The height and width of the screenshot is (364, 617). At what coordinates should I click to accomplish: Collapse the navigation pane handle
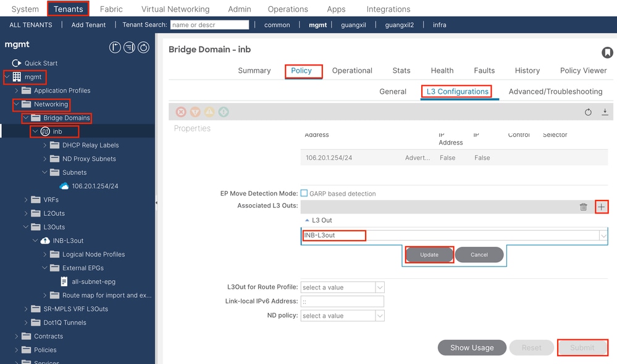[156, 203]
